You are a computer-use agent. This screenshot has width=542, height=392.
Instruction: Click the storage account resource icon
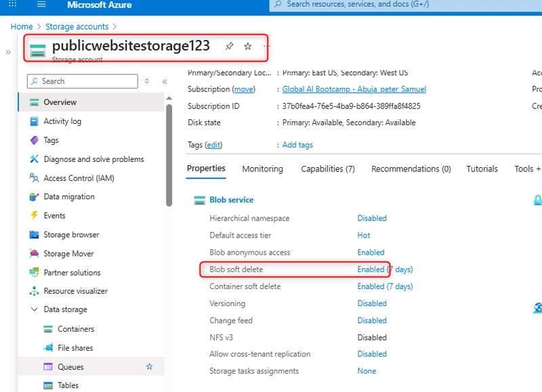coord(38,50)
